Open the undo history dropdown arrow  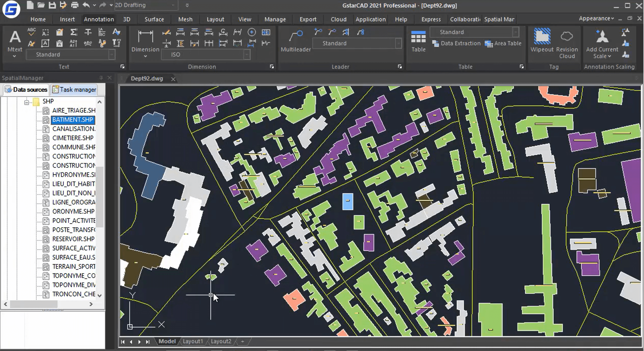94,5
